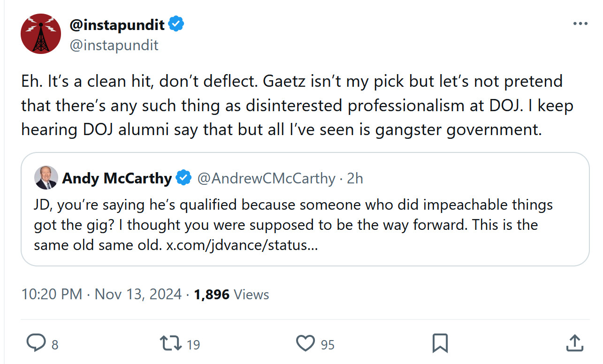This screenshot has height=364, width=603.
Task: Open the three-dot more options menu
Action: pos(580,24)
